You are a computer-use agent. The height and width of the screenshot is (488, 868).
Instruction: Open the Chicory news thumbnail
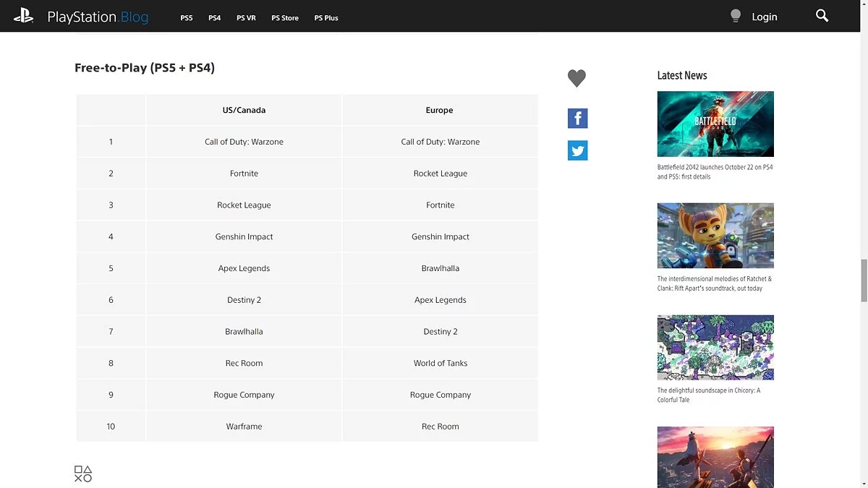[x=715, y=348]
